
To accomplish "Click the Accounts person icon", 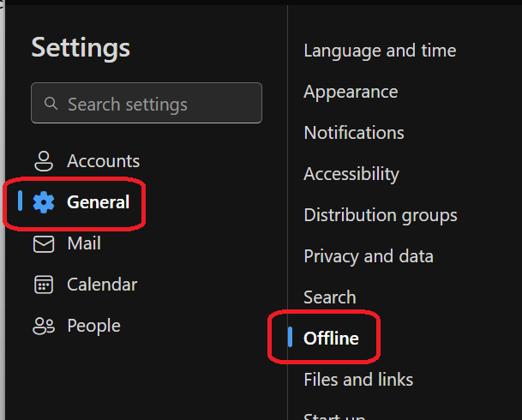I will [x=43, y=161].
